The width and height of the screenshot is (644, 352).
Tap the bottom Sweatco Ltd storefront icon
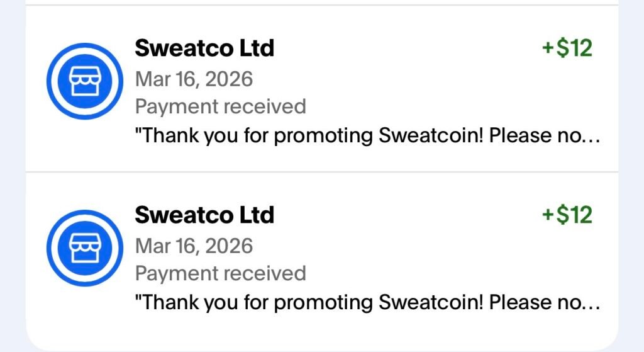(x=80, y=247)
